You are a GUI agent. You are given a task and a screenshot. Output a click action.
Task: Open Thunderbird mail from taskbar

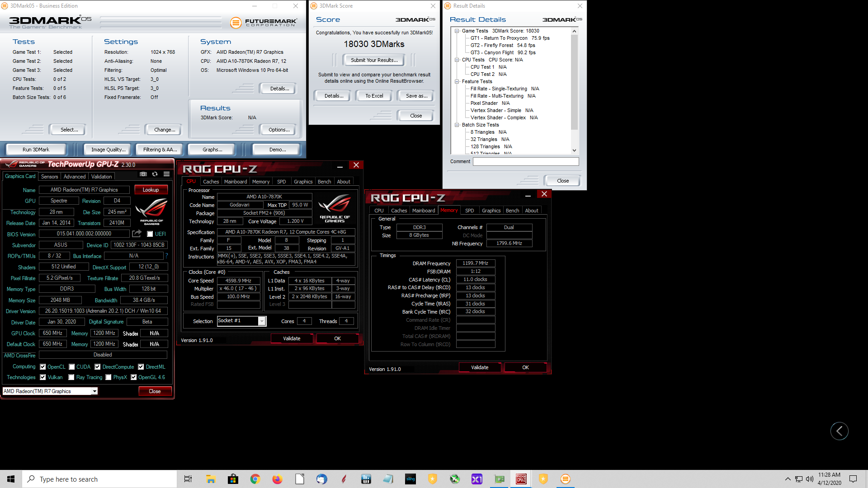pyautogui.click(x=321, y=479)
